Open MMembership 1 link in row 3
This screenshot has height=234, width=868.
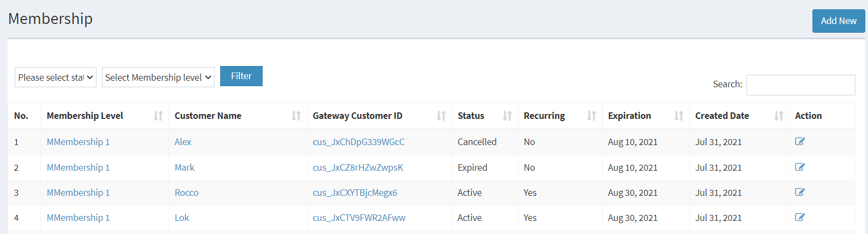[78, 193]
